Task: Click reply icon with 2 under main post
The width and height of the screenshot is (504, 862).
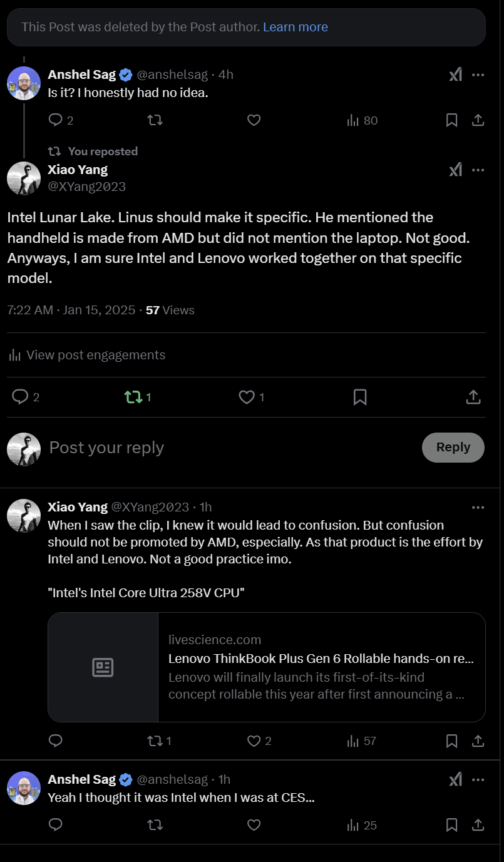Action: tap(21, 397)
